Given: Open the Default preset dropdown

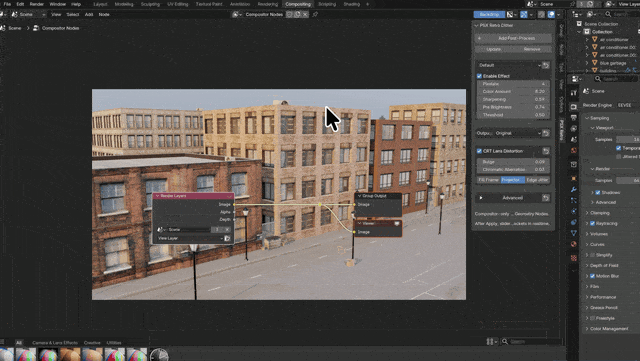Looking at the screenshot, I should pyautogui.click(x=509, y=65).
